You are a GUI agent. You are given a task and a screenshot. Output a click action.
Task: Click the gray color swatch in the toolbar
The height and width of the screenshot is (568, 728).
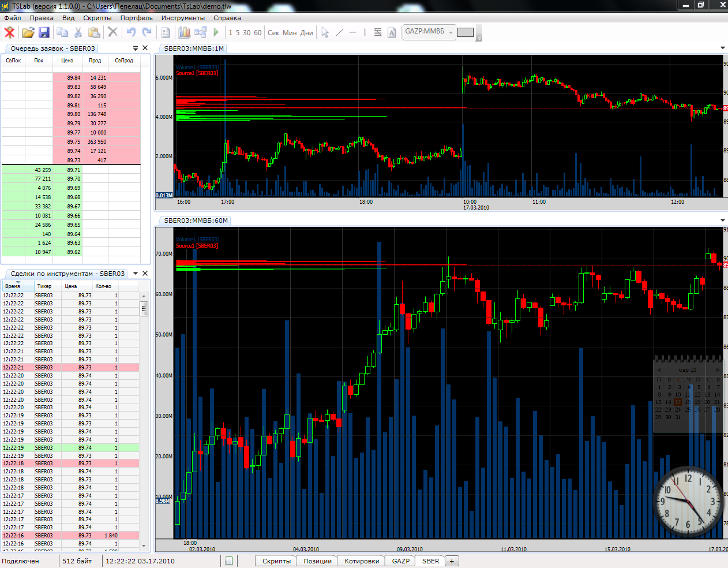click(x=465, y=32)
